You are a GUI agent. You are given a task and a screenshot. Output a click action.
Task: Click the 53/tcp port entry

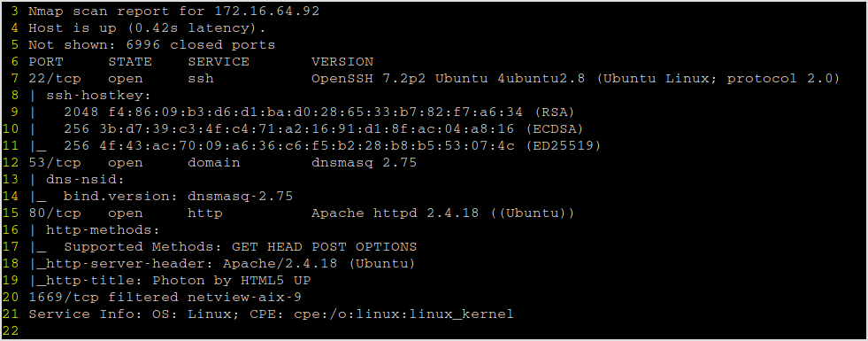[x=55, y=163]
